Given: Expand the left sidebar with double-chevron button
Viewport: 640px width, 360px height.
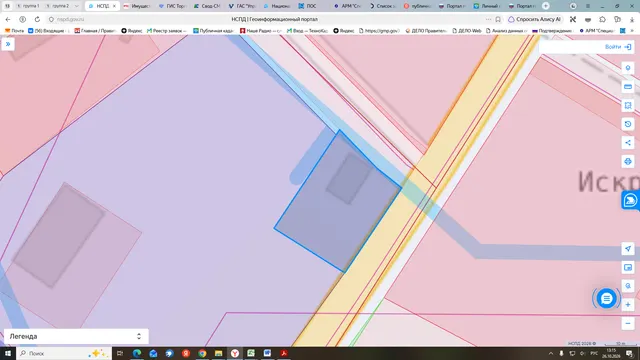Looking at the screenshot, I should tap(8, 44).
